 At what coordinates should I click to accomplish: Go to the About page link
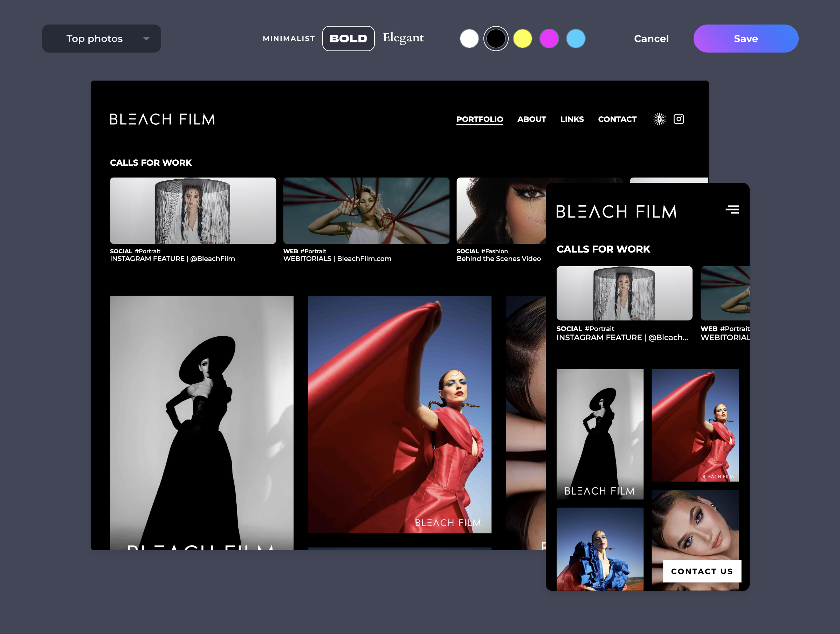tap(531, 119)
